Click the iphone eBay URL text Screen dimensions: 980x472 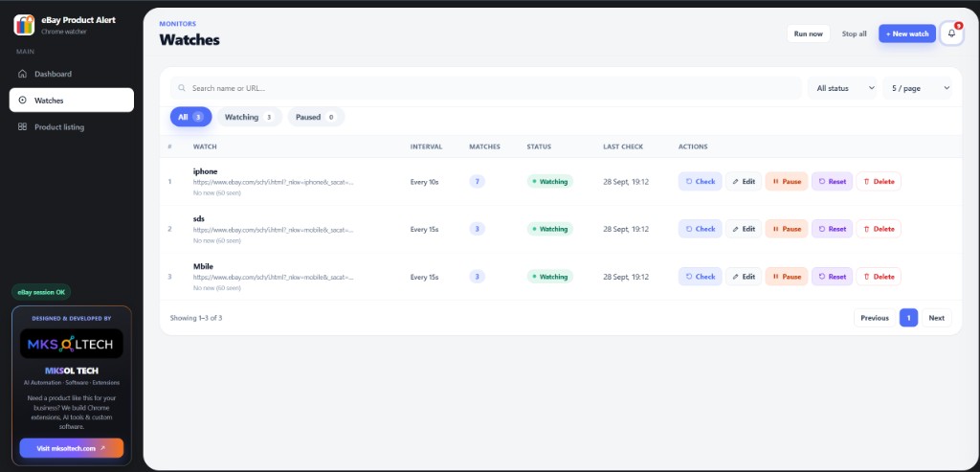tap(273, 183)
